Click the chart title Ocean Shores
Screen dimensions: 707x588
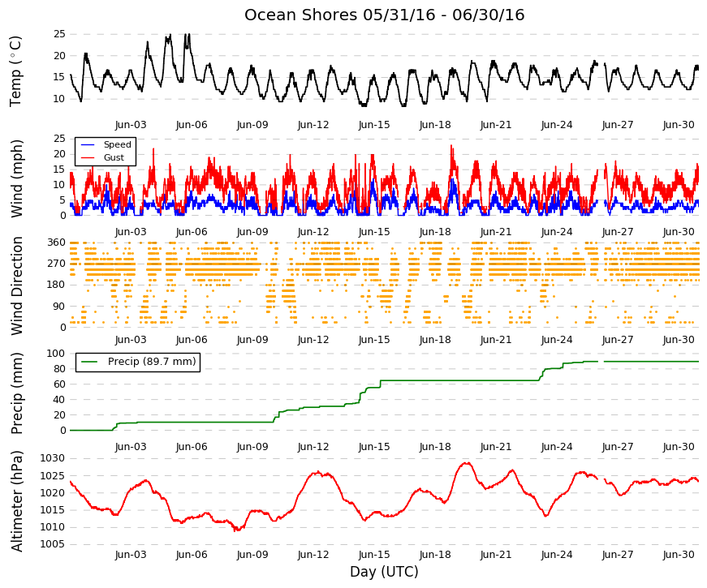coord(300,15)
